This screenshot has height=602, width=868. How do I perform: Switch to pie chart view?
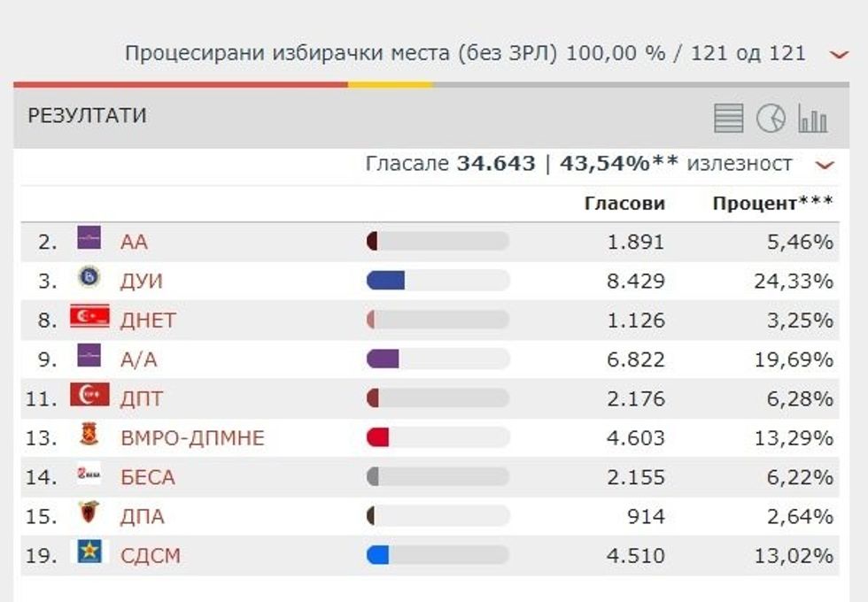coord(770,116)
